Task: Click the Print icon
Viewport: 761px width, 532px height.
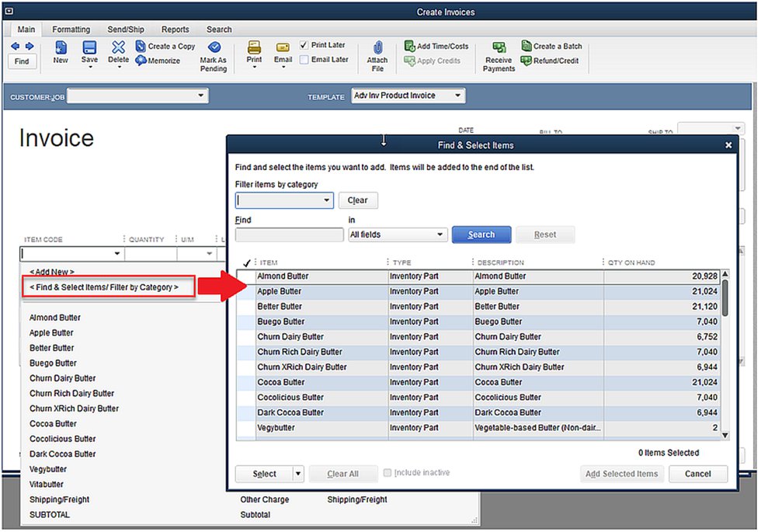Action: [254, 47]
